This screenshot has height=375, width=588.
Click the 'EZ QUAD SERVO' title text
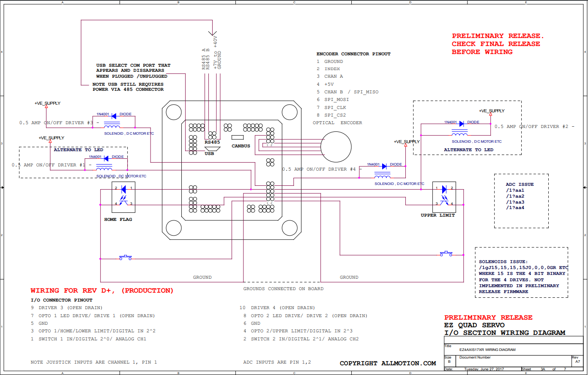point(474,325)
